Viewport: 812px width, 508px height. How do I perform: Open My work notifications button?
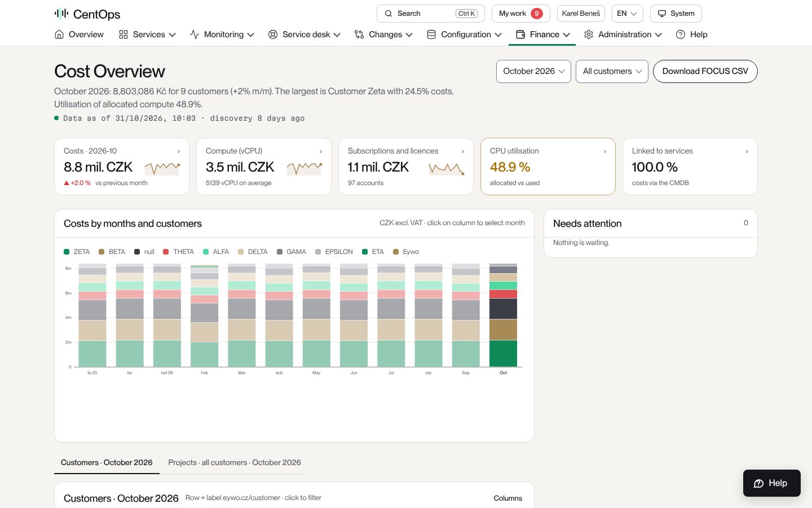pos(520,14)
